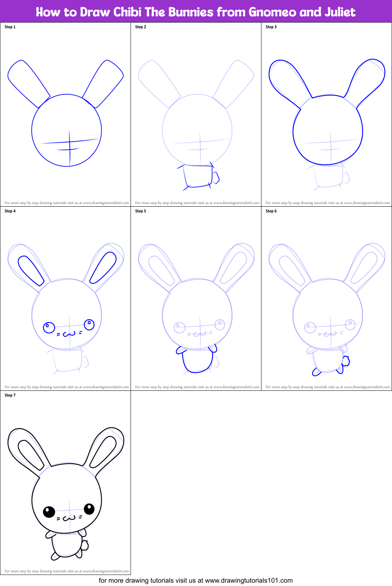Click the website credit under Step 3
Image resolution: width=392 pixels, height=586 pixels.
[328, 203]
